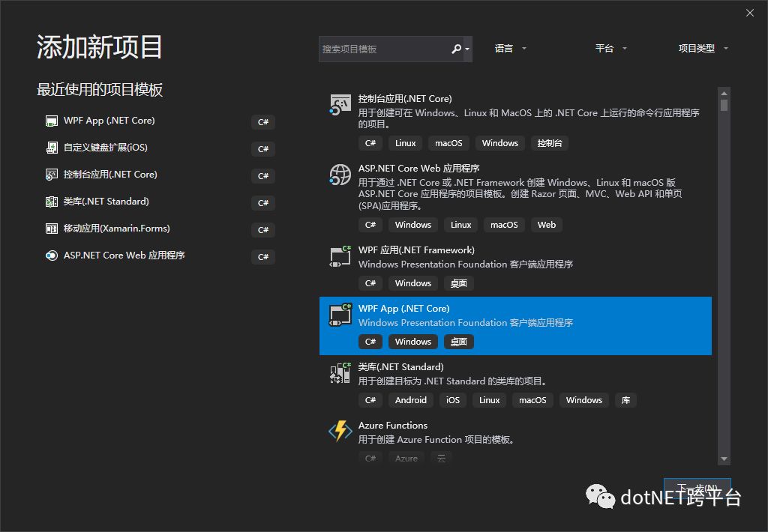The width and height of the screenshot is (768, 532).
Task: Click the Linux tag under 控制台应用
Action: (x=406, y=143)
